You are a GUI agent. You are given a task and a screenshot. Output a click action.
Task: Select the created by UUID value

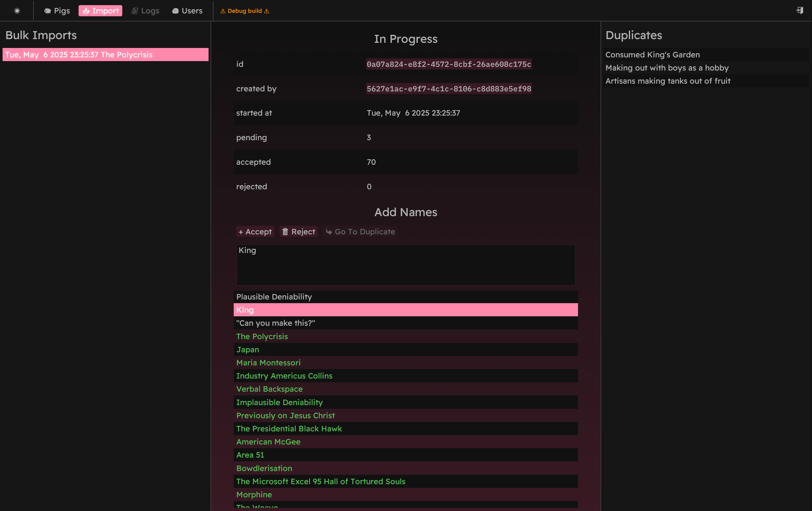tap(449, 88)
